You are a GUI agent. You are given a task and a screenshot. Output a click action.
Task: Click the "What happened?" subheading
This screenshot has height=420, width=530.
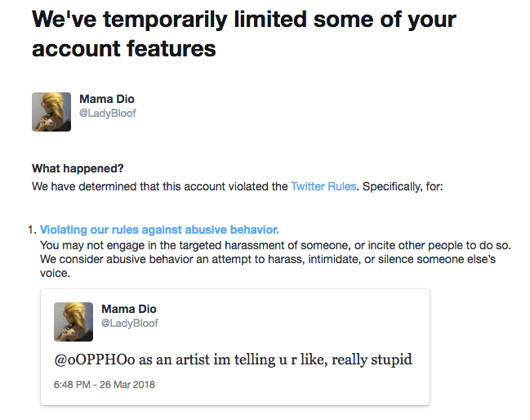[78, 168]
